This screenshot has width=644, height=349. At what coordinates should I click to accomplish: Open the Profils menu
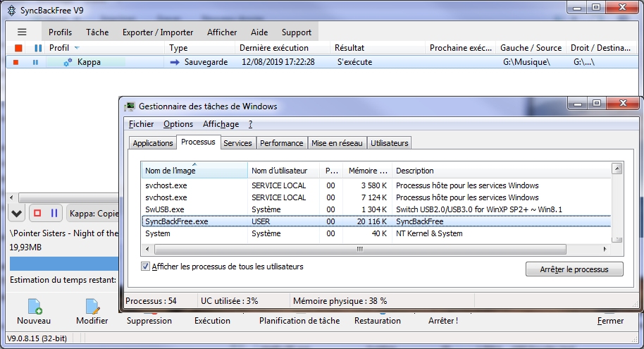pyautogui.click(x=60, y=32)
